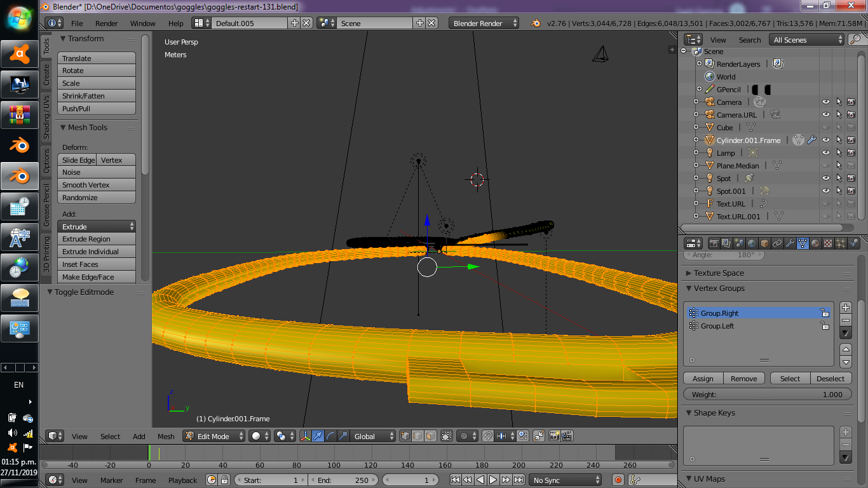Click the Deselect vertex group button

[831, 378]
